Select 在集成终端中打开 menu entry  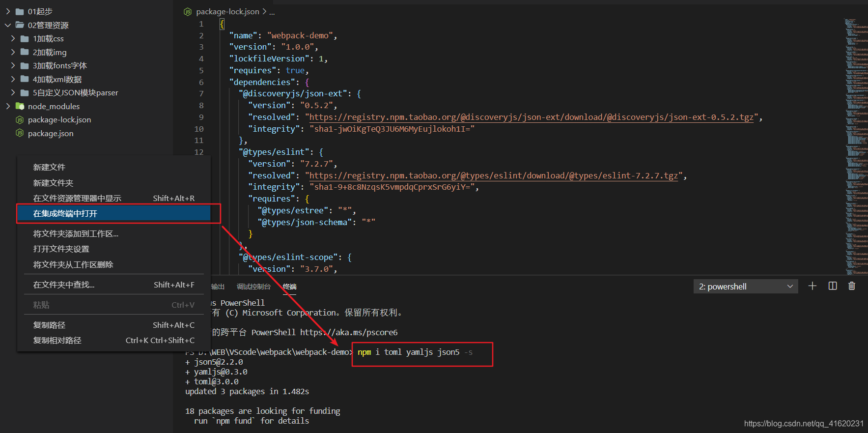pyautogui.click(x=114, y=213)
